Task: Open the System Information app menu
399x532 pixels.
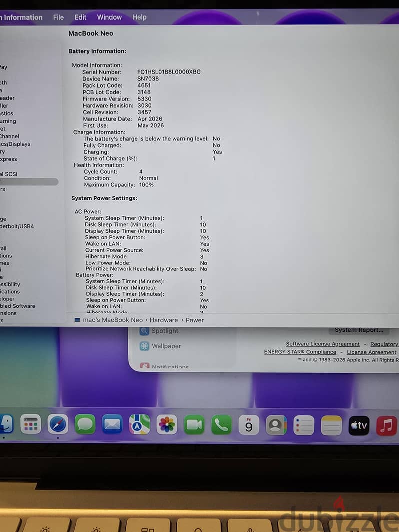Action: pos(21,17)
